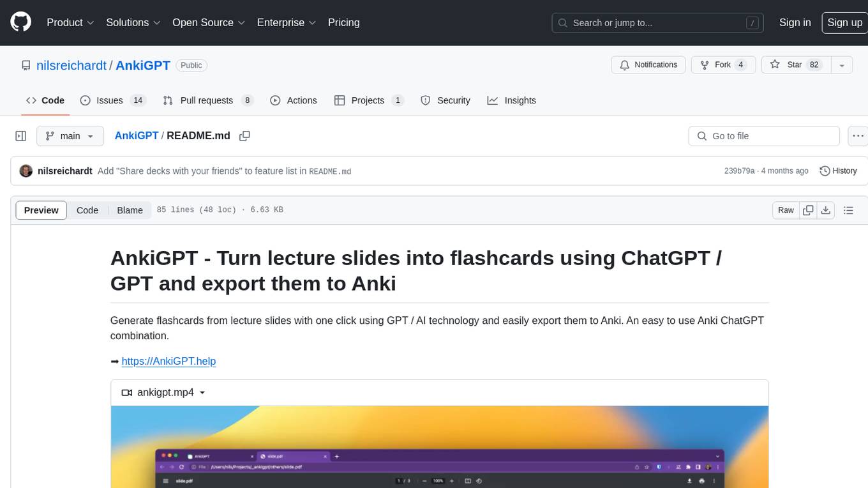868x488 pixels.
Task: Switch to the Code tab
Action: pyautogui.click(x=45, y=100)
